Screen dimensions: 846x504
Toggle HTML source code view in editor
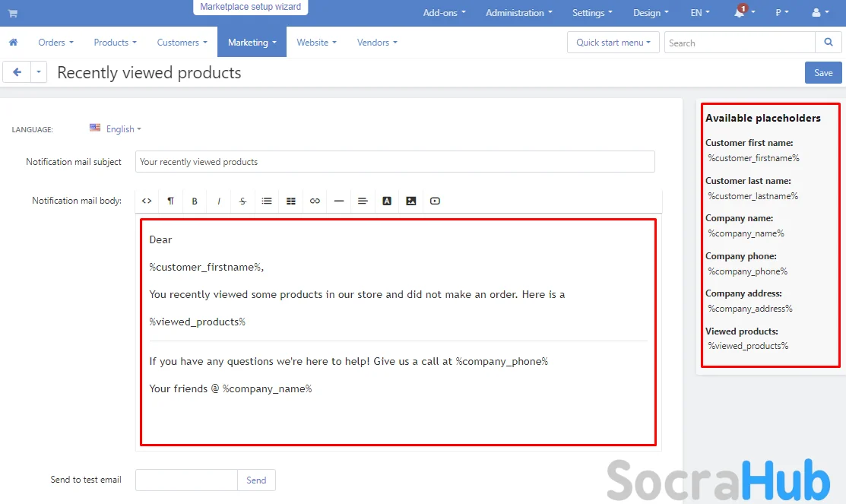coord(147,201)
